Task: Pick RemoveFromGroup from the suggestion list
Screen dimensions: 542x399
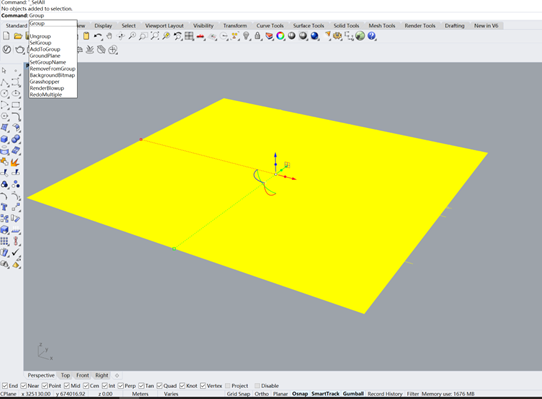Action: click(x=53, y=68)
